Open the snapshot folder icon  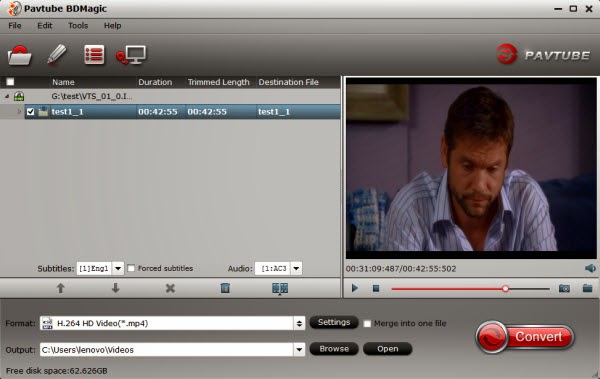[x=587, y=288]
